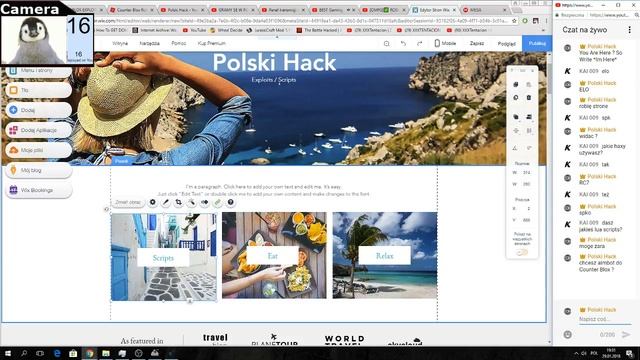Open the Tło background panel
Image resolution: width=640 pixels, height=360 pixels.
click(x=39, y=90)
